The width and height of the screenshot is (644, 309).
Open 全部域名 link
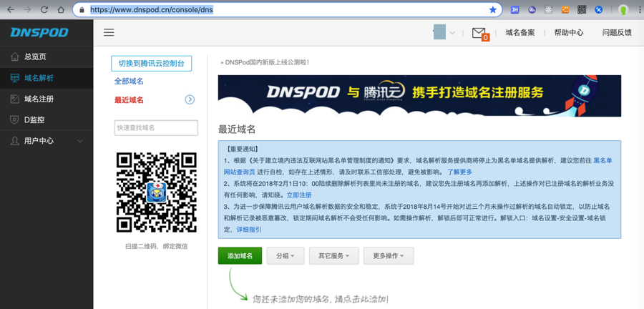(129, 82)
